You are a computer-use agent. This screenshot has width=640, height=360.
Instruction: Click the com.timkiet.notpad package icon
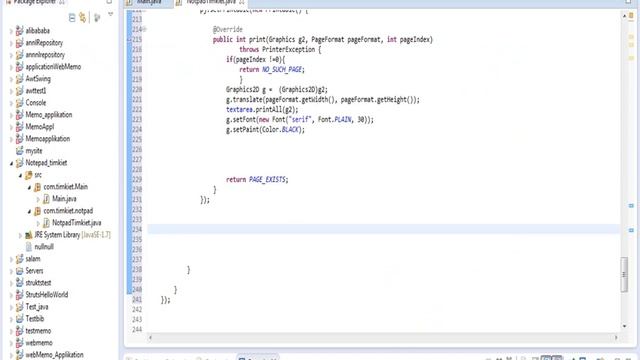[x=37, y=211]
